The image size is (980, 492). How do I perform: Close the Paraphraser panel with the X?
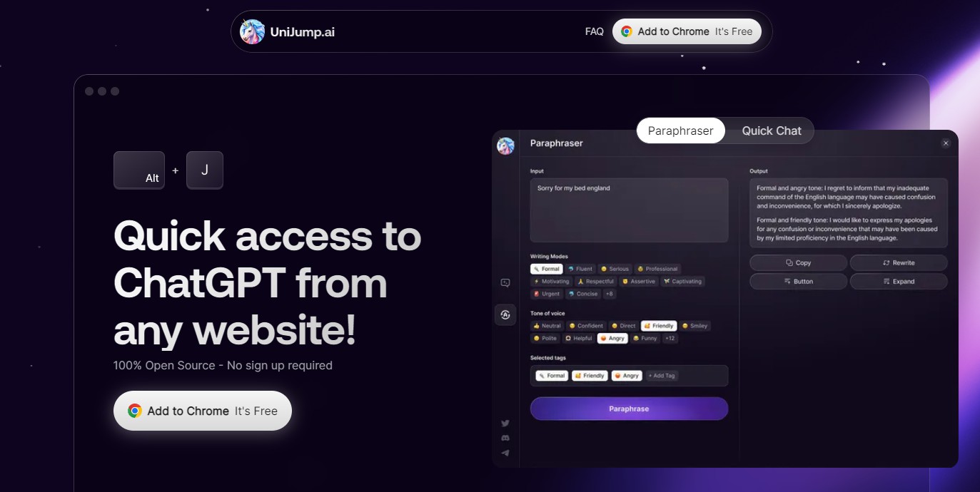[946, 143]
